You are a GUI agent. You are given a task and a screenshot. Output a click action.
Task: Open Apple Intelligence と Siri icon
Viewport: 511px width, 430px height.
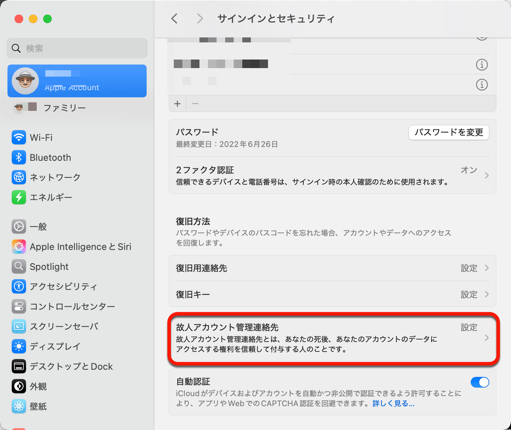pyautogui.click(x=19, y=247)
